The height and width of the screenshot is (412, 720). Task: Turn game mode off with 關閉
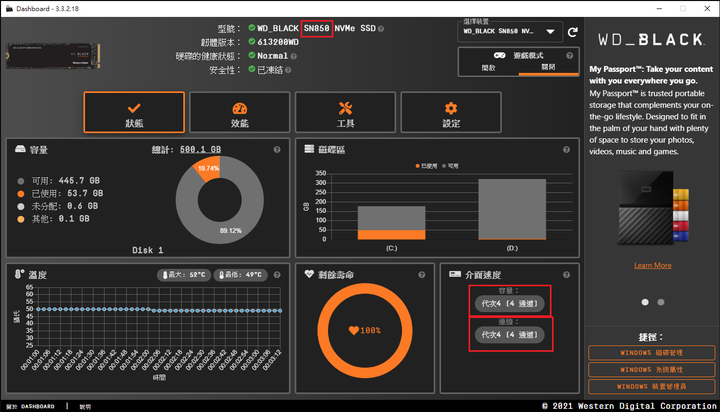(548, 67)
